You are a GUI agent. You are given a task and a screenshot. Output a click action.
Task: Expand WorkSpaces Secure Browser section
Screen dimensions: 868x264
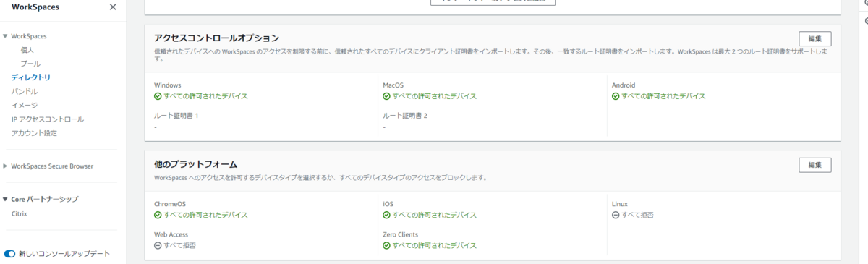pos(6,166)
